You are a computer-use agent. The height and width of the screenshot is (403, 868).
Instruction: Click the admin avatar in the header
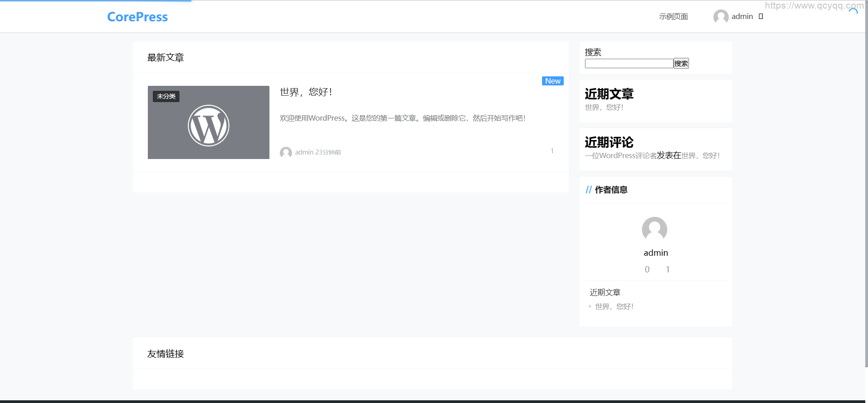coord(721,17)
